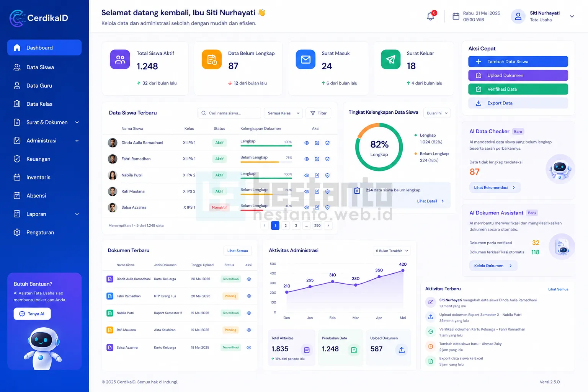Image resolution: width=588 pixels, height=392 pixels.
Task: Click the Perubahan Data green icon
Action: [x=354, y=350]
